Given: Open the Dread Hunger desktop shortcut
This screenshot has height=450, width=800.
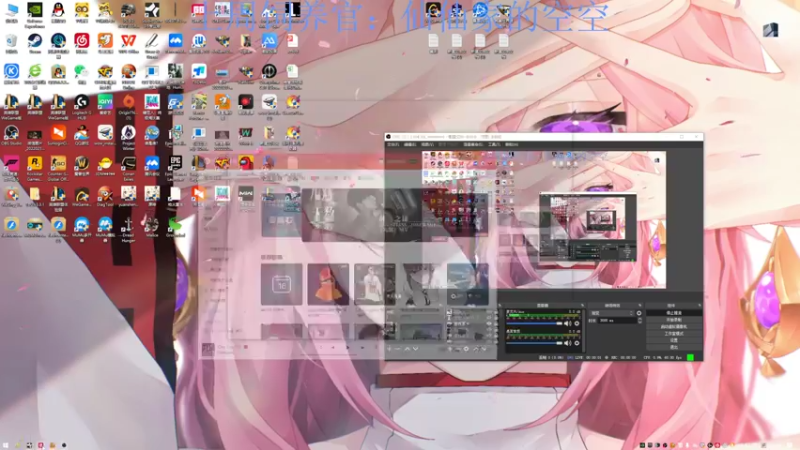Looking at the screenshot, I should (x=129, y=230).
